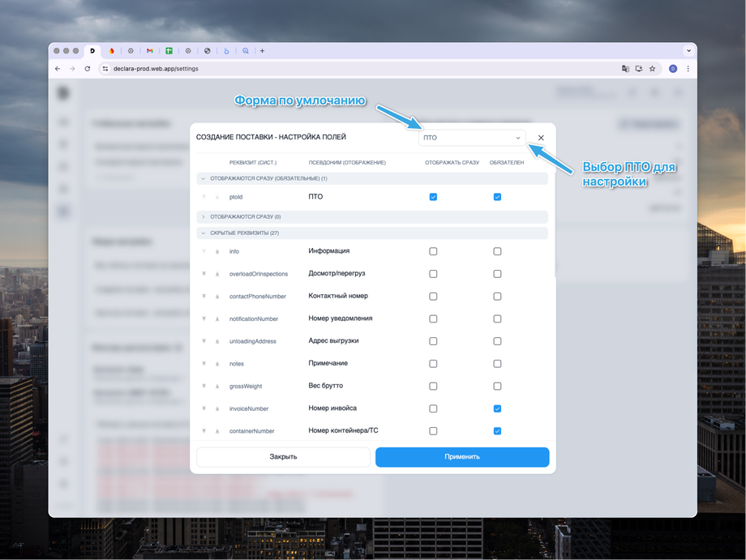This screenshot has height=560, width=746.
Task: Check 'Отображать сразу' for Номер инвойса
Action: (x=433, y=408)
